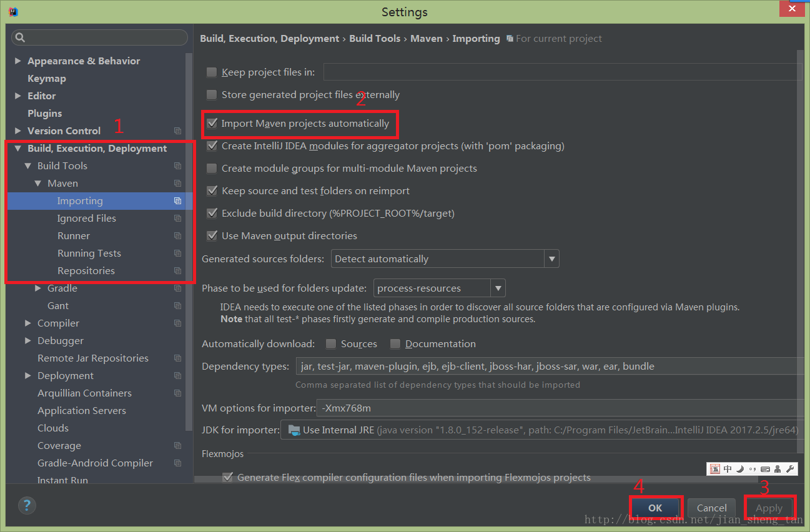Confirm with the OK button
Image resolution: width=810 pixels, height=532 pixels.
tap(655, 508)
